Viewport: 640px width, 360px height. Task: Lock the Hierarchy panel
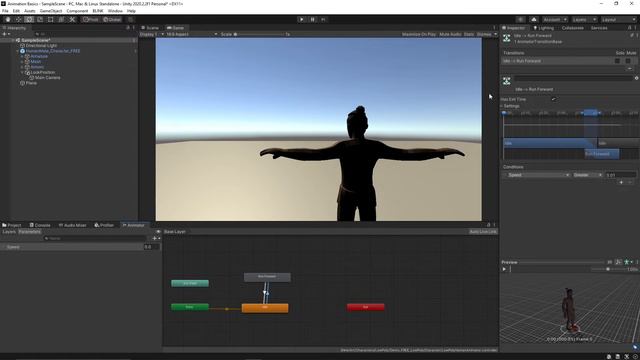[x=128, y=28]
